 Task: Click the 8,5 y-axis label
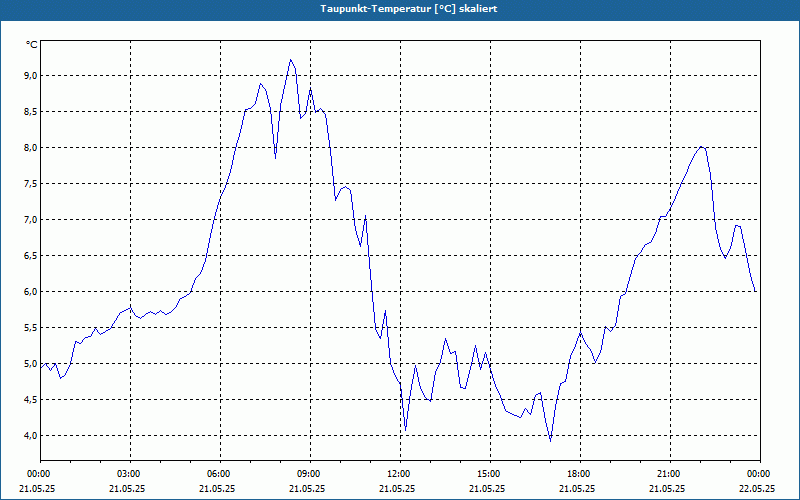pos(31,112)
